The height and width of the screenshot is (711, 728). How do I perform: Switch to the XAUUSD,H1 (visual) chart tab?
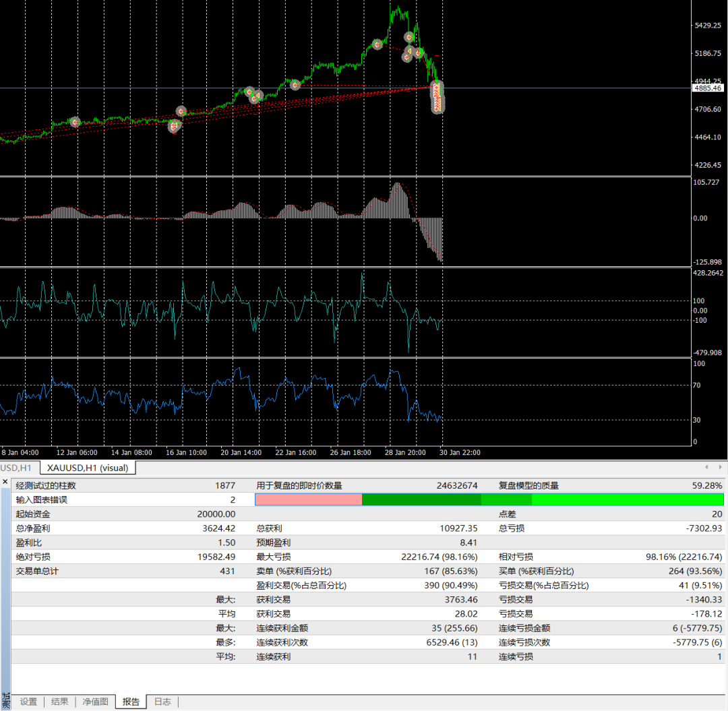pos(88,467)
